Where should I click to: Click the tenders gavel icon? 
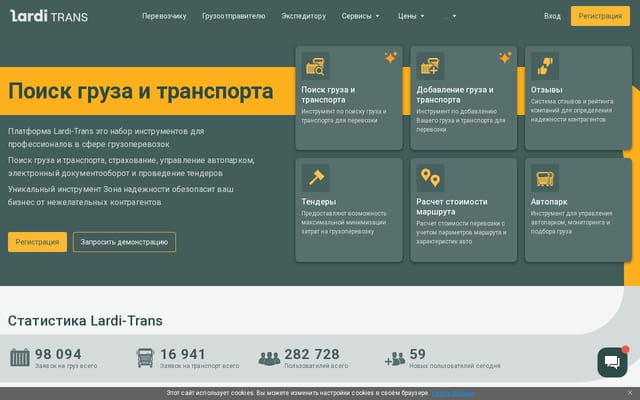pos(315,178)
